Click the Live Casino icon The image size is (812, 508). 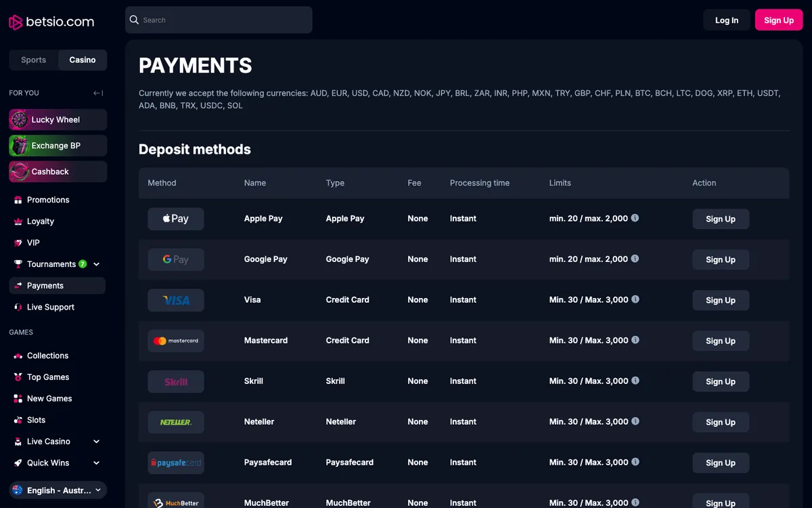click(18, 442)
